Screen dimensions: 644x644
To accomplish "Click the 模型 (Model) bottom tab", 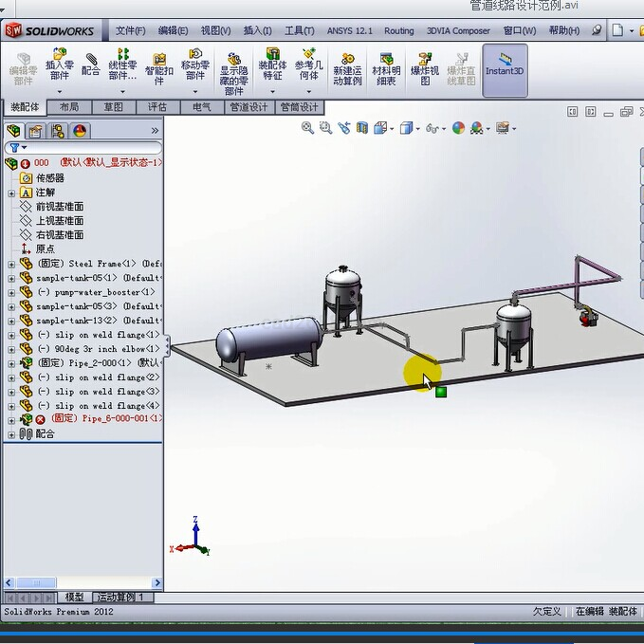I will coord(74,598).
